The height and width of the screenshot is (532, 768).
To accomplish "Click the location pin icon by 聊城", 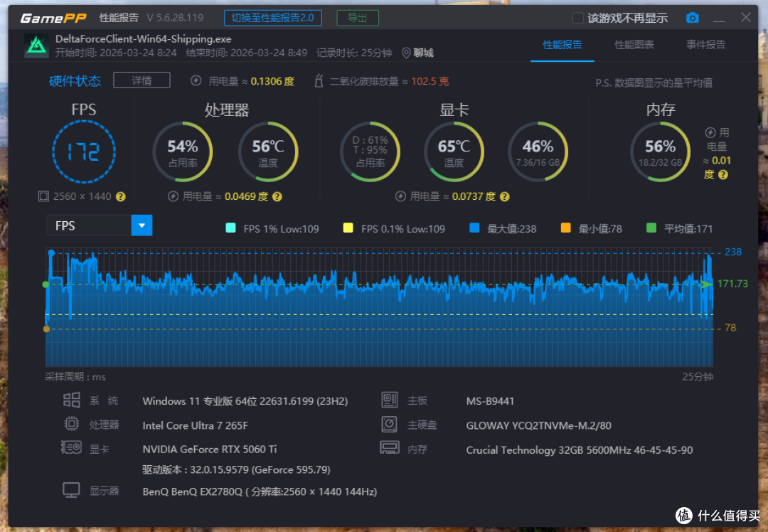I will coord(406,53).
